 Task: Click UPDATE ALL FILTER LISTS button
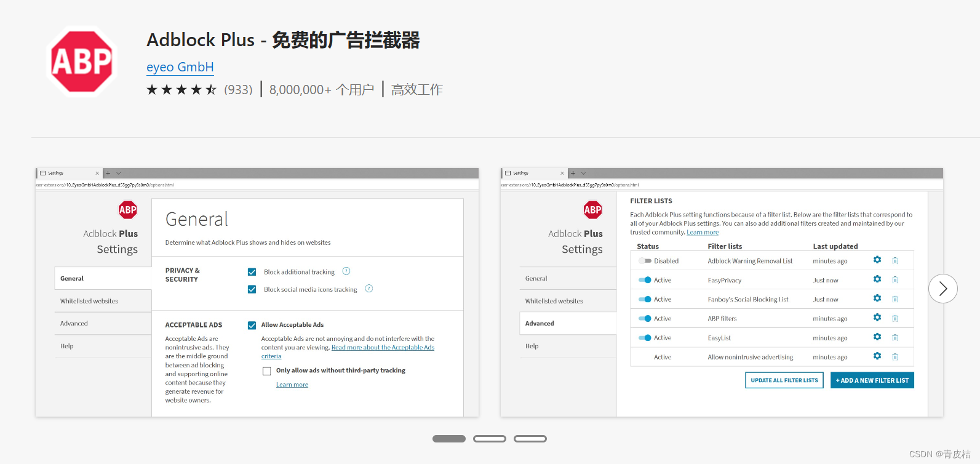(x=784, y=380)
